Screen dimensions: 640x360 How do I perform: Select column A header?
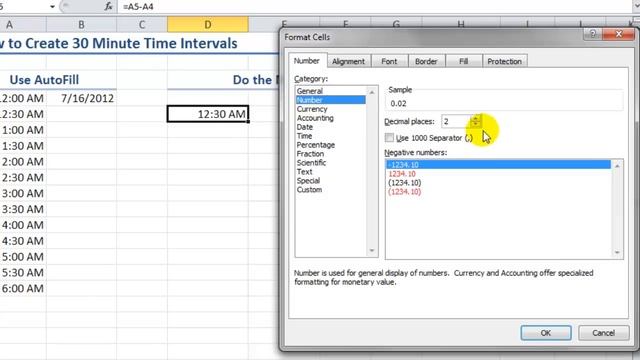pos(22,24)
